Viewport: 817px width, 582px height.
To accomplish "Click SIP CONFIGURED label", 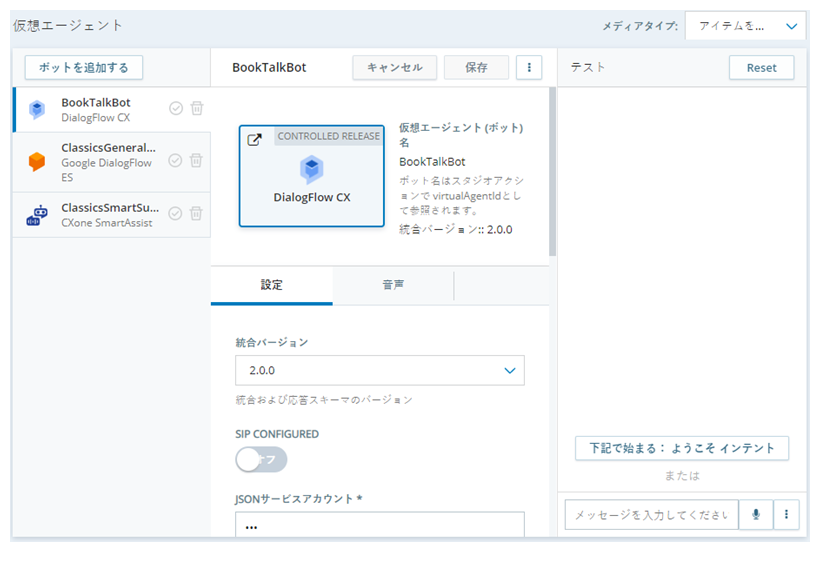I will coord(277,434).
